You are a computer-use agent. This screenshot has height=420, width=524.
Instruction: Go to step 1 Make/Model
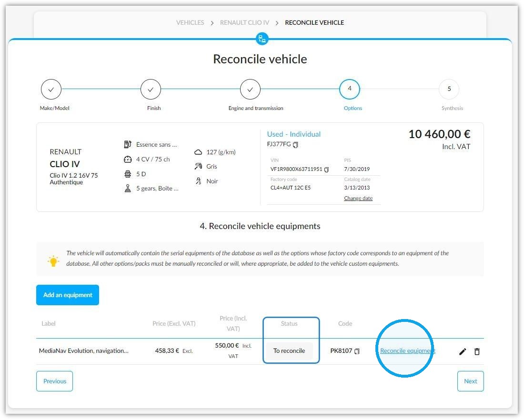click(x=51, y=89)
